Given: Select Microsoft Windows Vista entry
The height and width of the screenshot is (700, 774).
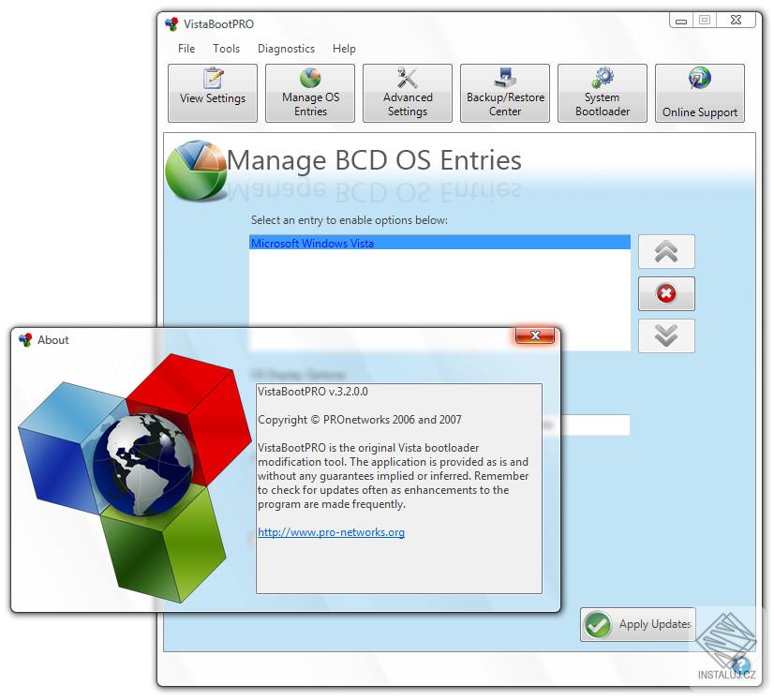Looking at the screenshot, I should point(439,243).
